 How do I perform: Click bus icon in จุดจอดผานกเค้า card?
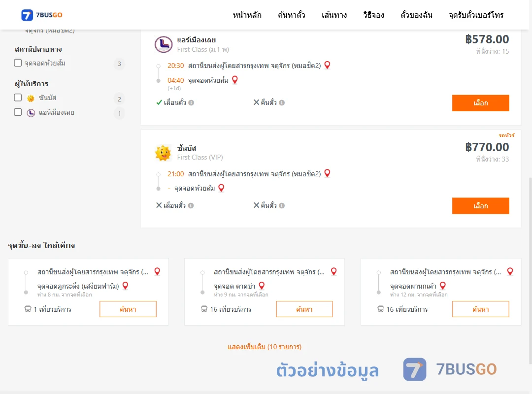[381, 309]
